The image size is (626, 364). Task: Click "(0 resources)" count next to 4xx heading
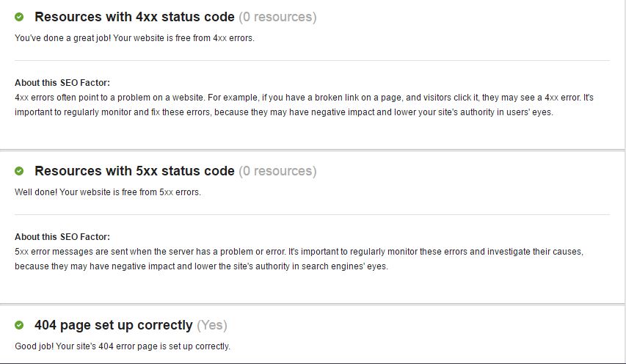click(x=277, y=17)
